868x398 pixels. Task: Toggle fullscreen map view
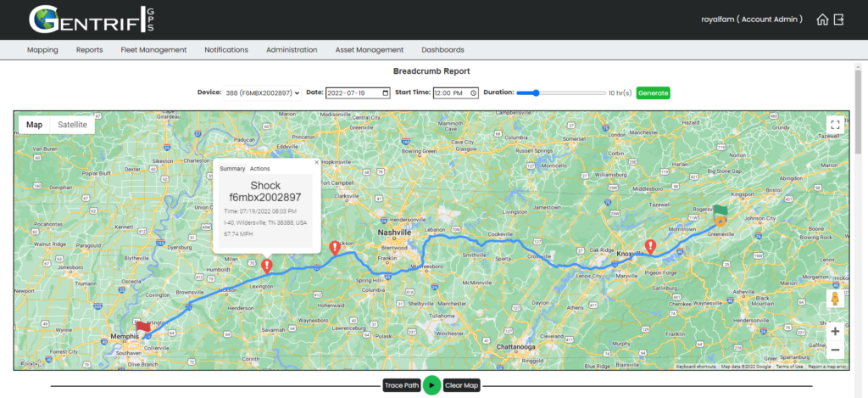(835, 125)
